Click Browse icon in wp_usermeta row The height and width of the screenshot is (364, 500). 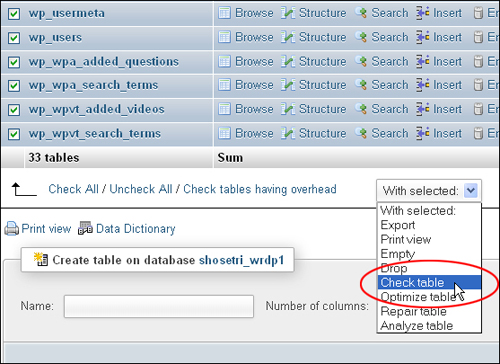point(224,13)
